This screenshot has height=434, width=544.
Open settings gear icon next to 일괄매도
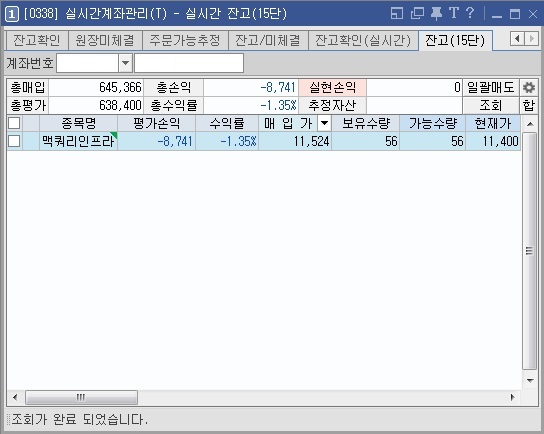[x=529, y=87]
